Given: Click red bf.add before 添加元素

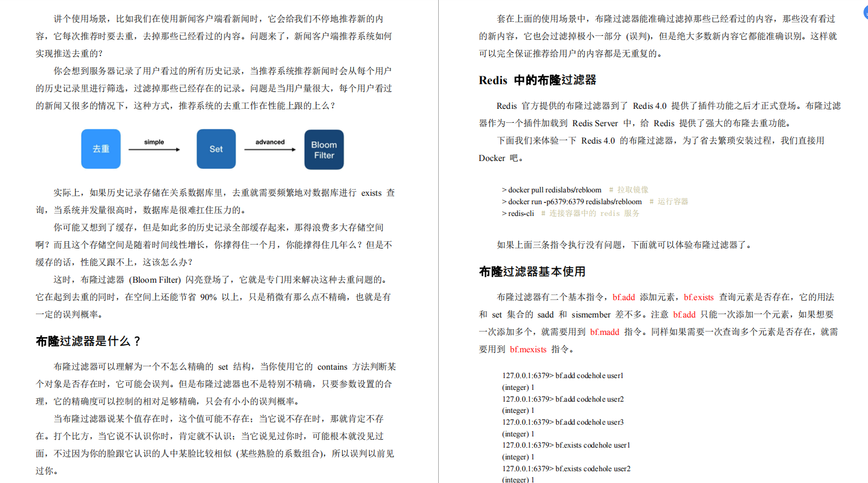Looking at the screenshot, I should pyautogui.click(x=624, y=297).
